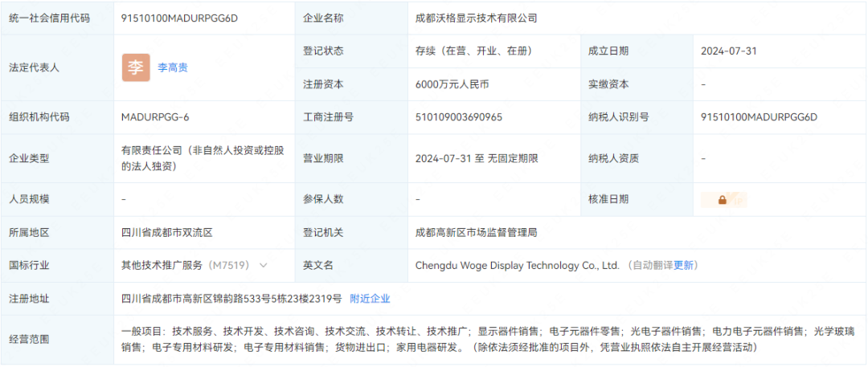
Task: Click the 英文名 label
Action: coord(318,265)
